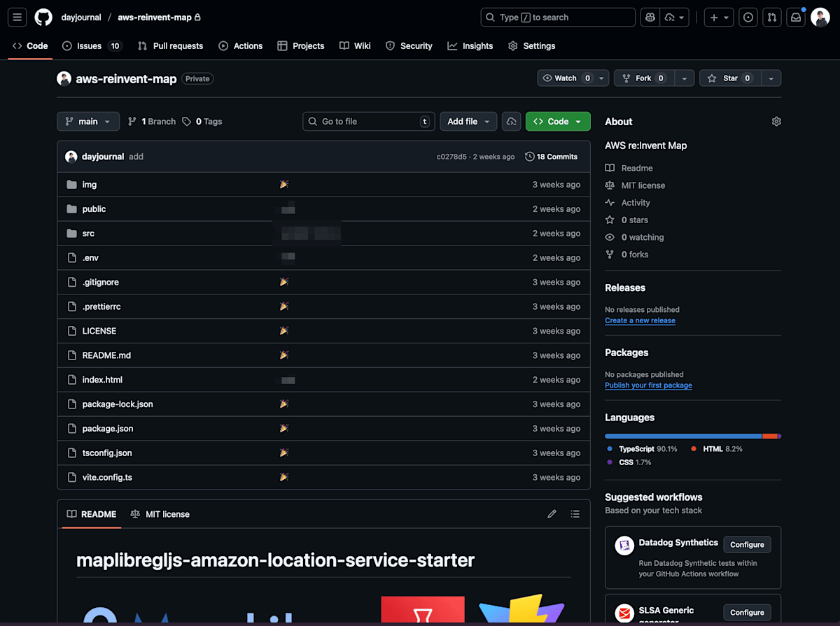The height and width of the screenshot is (626, 840).
Task: Click Publish your first package link
Action: click(648, 385)
